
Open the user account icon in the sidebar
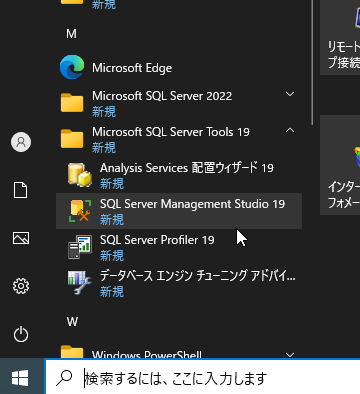tap(21, 142)
